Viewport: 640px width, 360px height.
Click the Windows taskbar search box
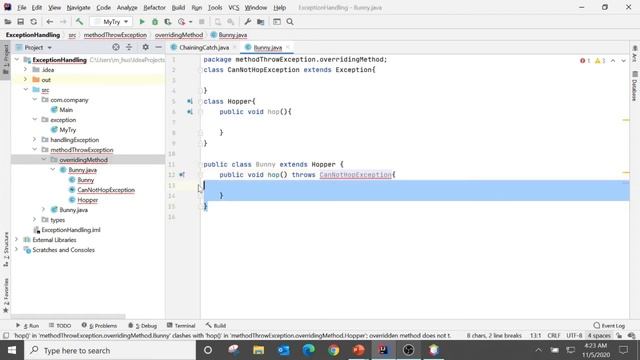(110, 350)
